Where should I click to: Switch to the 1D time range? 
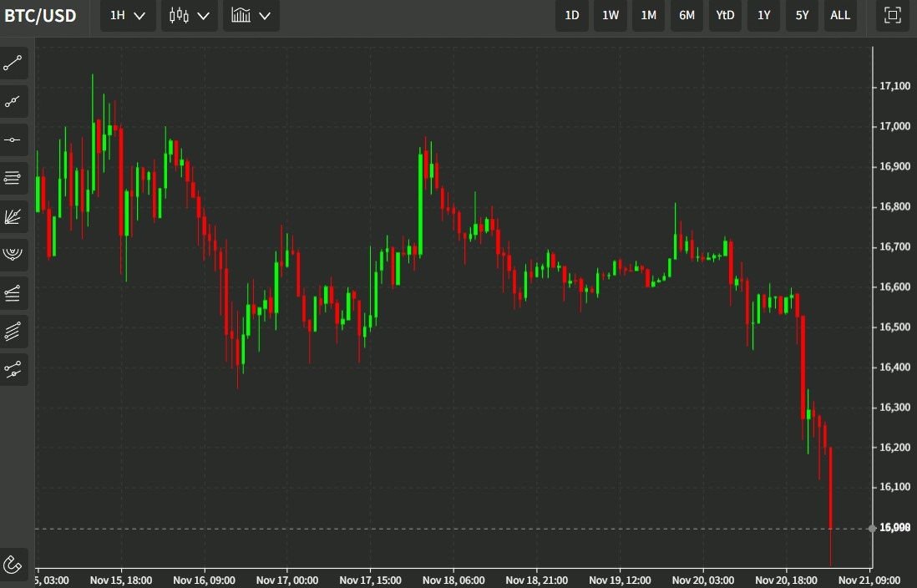(x=572, y=15)
